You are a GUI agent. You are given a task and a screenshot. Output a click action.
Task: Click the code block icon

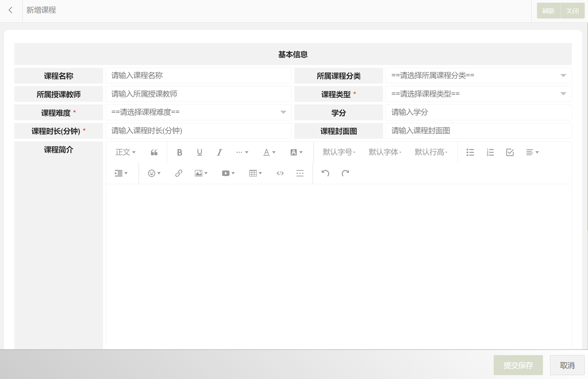280,173
